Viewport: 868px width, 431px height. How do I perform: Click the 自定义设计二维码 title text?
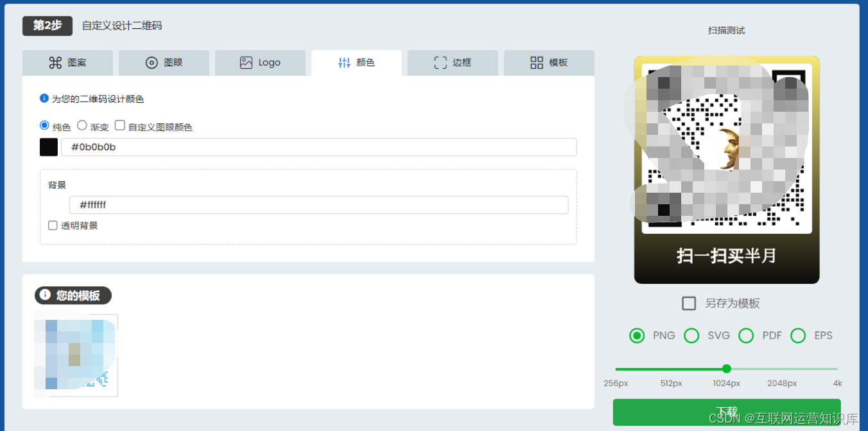(x=122, y=26)
